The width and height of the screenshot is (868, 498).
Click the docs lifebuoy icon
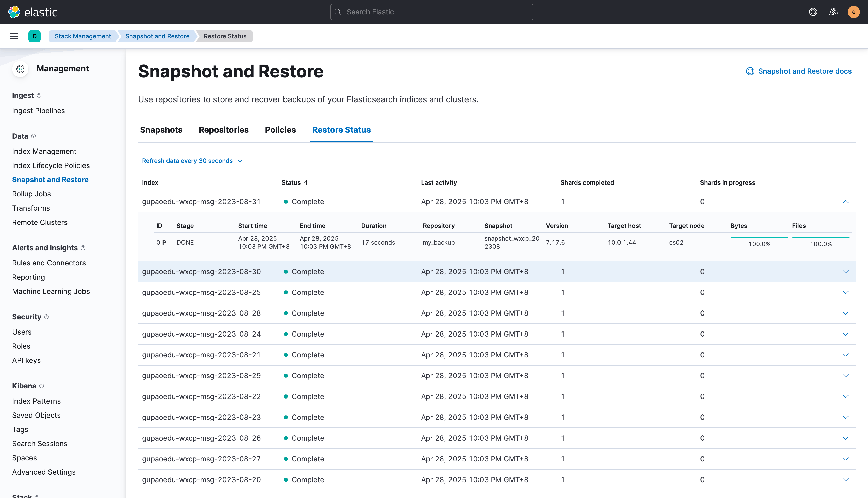tap(750, 71)
